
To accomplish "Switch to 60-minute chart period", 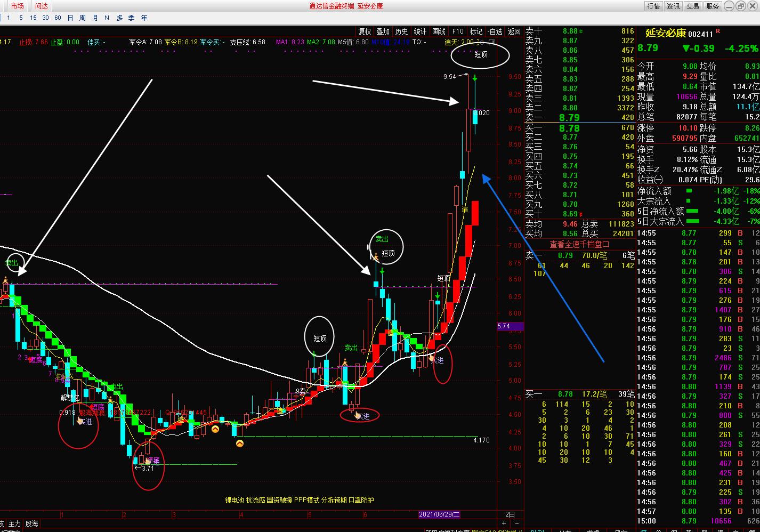I will click(x=58, y=18).
